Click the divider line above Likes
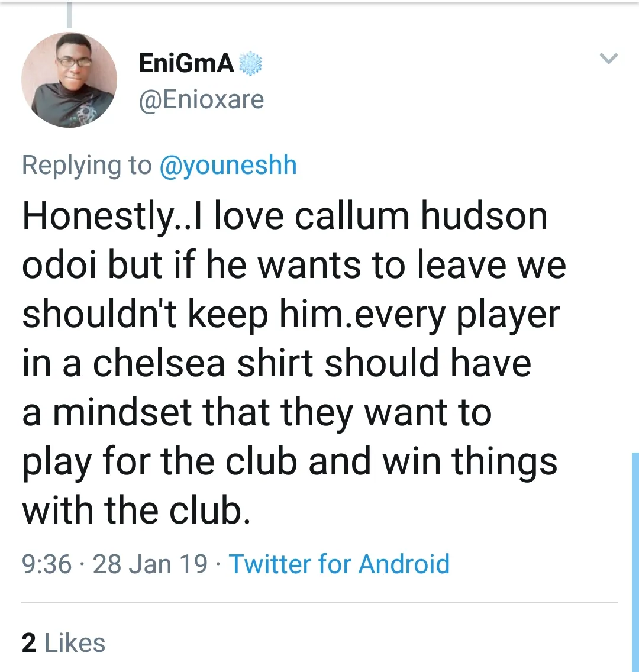Screen dimensions: 639x672 319,603
